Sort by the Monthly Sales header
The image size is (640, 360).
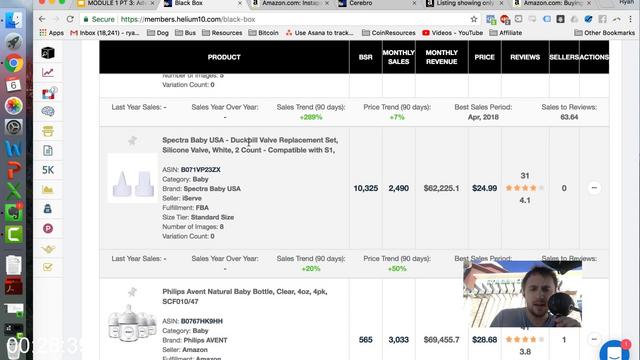[x=398, y=57]
